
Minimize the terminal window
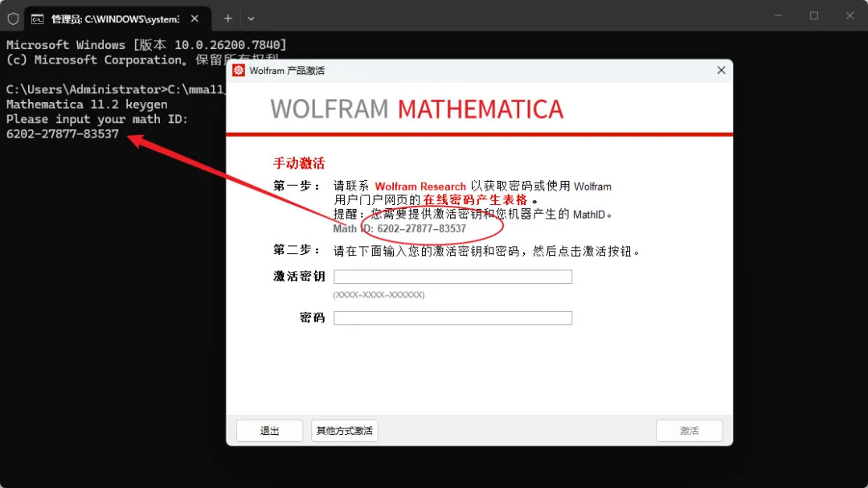tap(778, 15)
